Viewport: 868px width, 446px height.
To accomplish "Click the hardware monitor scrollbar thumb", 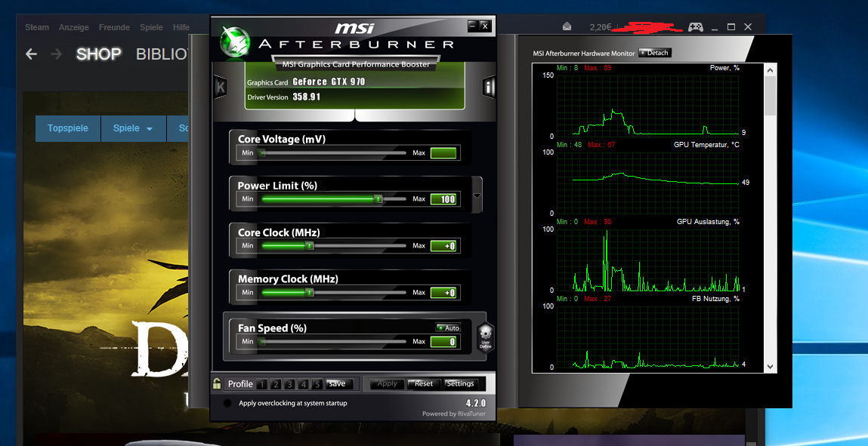I will (x=770, y=96).
